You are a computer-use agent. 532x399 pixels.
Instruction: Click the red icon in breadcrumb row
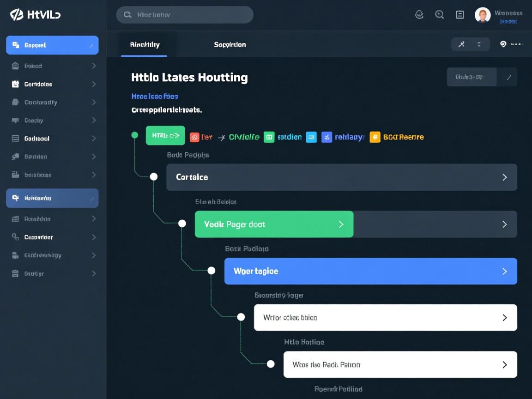click(194, 137)
